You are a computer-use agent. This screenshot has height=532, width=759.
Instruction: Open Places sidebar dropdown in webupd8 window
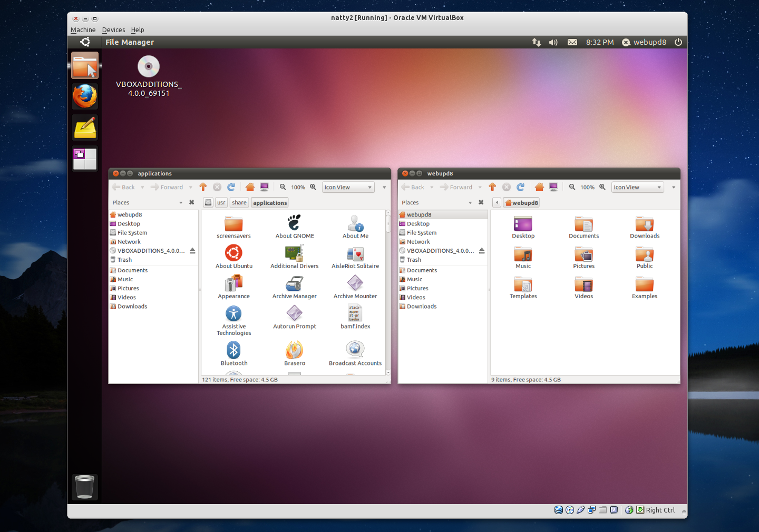point(470,203)
